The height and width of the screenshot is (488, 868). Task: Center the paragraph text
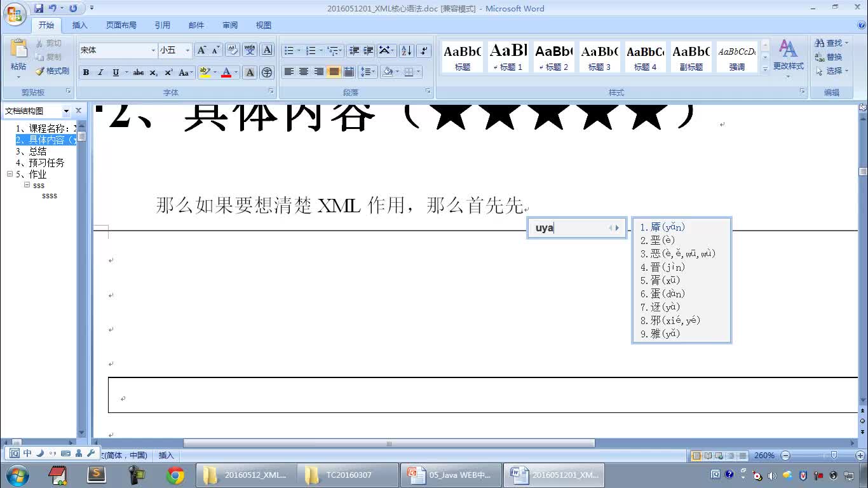304,72
